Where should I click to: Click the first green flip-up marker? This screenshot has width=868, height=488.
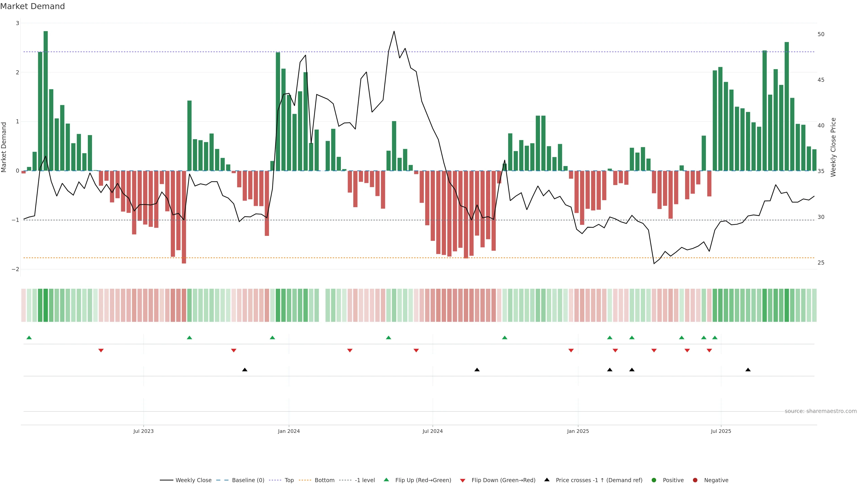(29, 338)
